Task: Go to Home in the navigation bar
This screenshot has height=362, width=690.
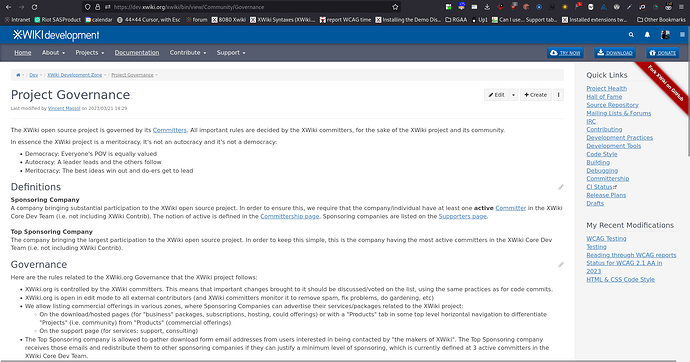Action: [22, 52]
